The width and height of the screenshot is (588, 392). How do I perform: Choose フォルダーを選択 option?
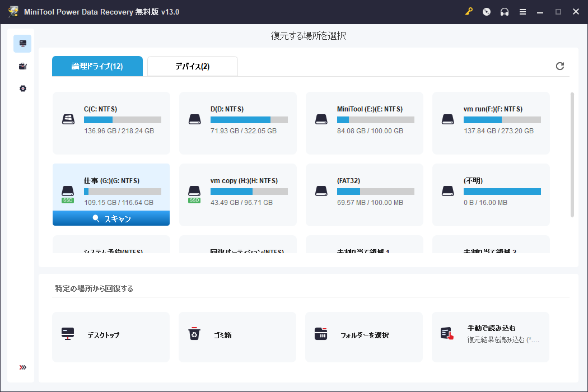364,337
